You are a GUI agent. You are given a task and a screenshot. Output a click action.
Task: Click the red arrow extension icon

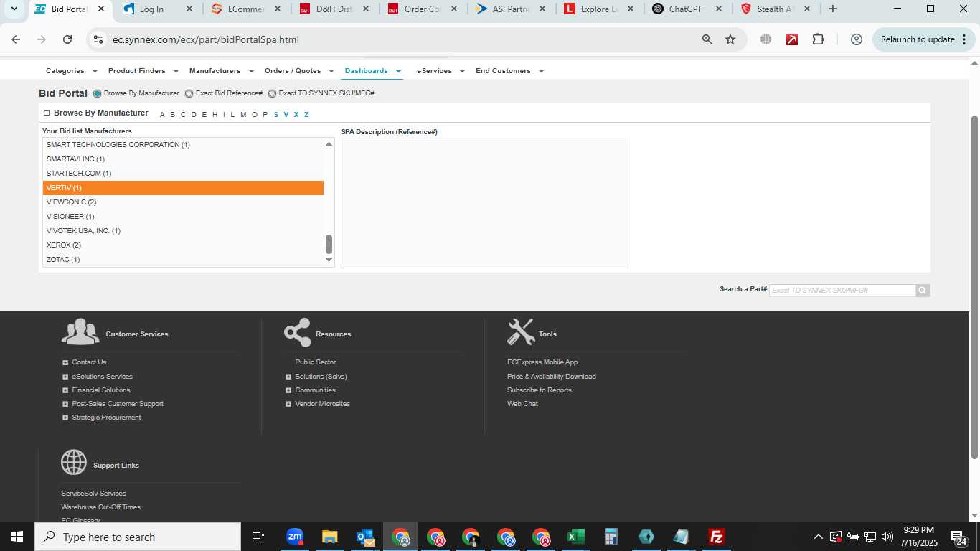(x=792, y=39)
